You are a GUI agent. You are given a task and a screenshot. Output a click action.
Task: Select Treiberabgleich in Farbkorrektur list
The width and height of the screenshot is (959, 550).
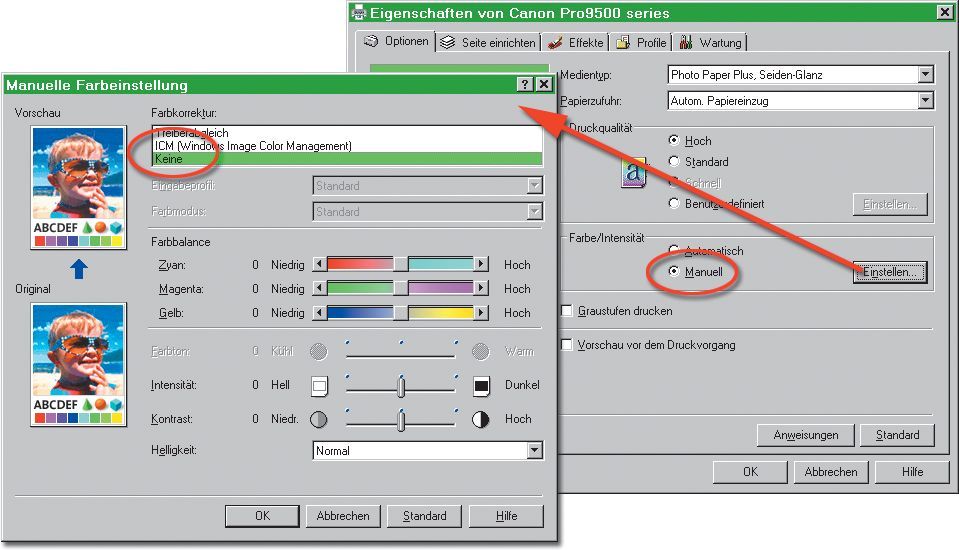[x=347, y=133]
